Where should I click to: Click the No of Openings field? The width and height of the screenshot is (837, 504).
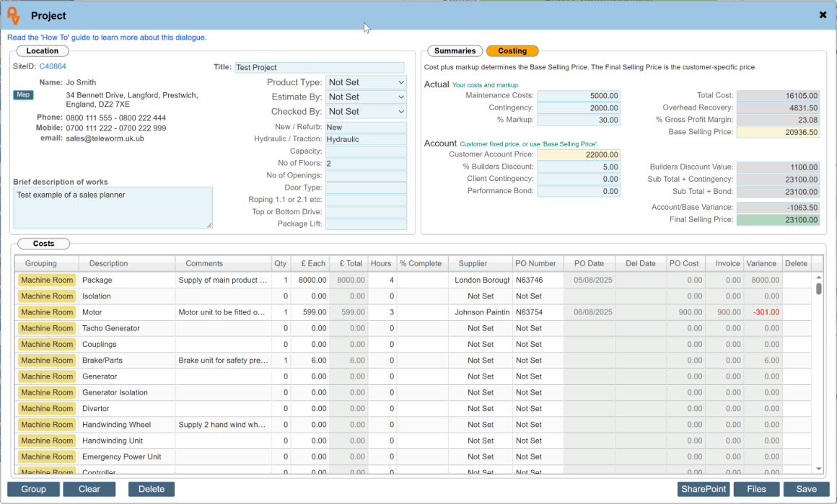pyautogui.click(x=367, y=175)
